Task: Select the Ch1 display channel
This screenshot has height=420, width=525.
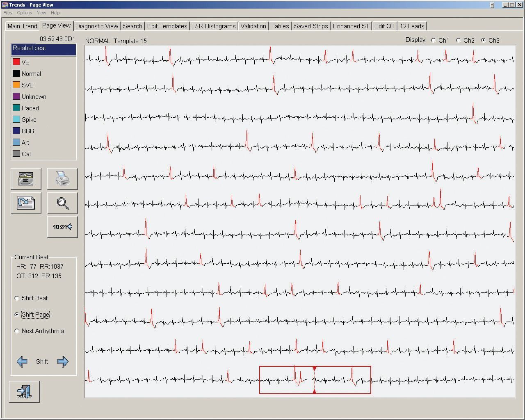Action: pyautogui.click(x=434, y=40)
